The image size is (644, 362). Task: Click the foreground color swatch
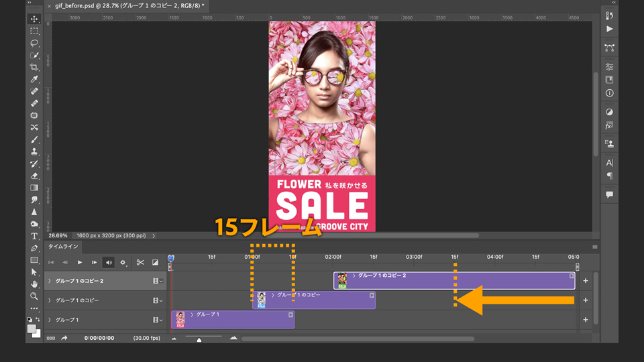[x=32, y=328]
